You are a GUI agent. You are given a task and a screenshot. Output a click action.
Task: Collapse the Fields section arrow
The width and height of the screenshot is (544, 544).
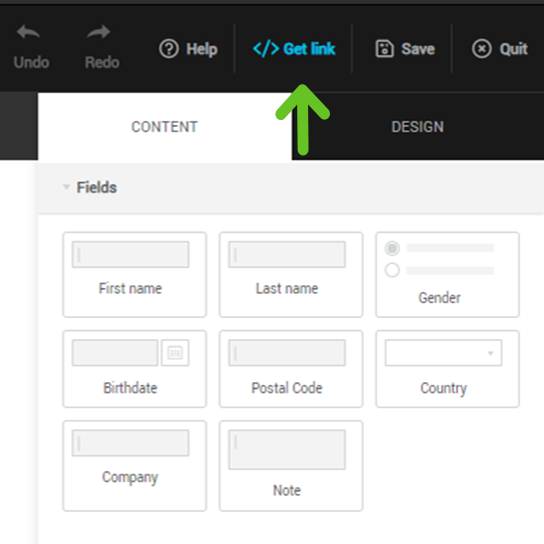coord(66,187)
